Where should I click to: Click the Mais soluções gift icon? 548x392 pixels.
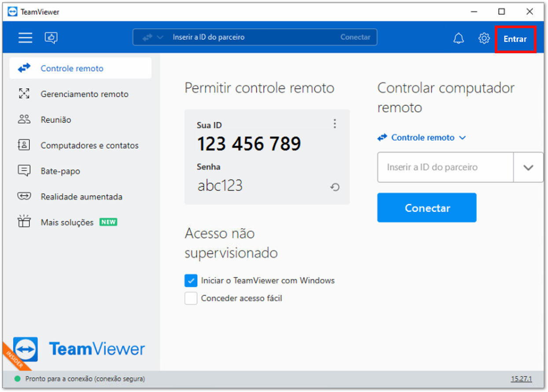point(24,222)
